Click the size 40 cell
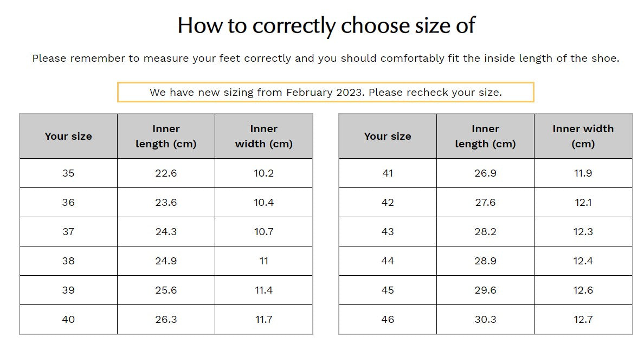This screenshot has width=644, height=344. [68, 320]
